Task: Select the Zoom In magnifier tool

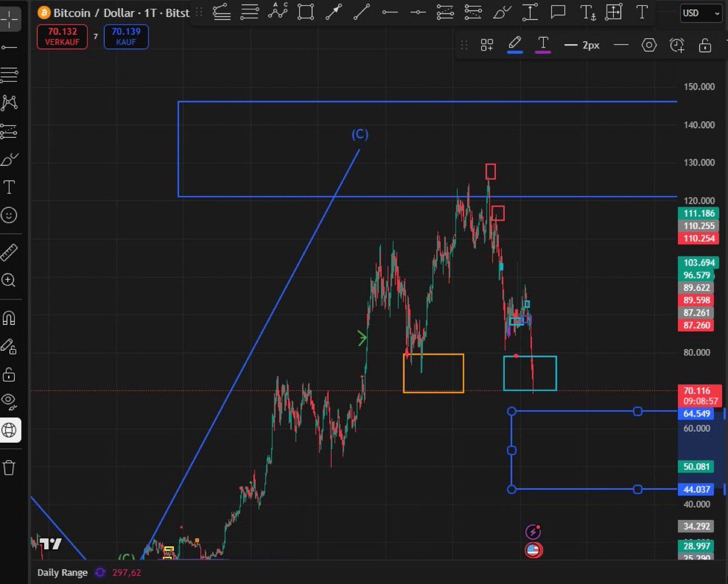Action: coord(9,280)
